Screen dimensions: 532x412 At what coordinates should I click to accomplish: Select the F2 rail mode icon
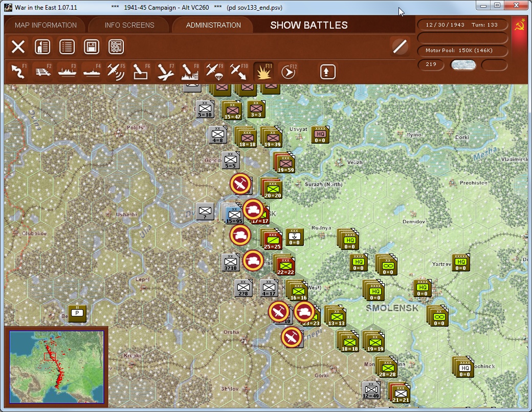(x=43, y=72)
